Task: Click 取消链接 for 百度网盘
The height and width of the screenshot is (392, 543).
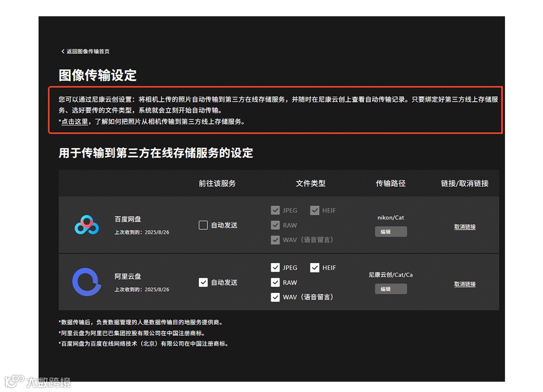Action: [465, 227]
